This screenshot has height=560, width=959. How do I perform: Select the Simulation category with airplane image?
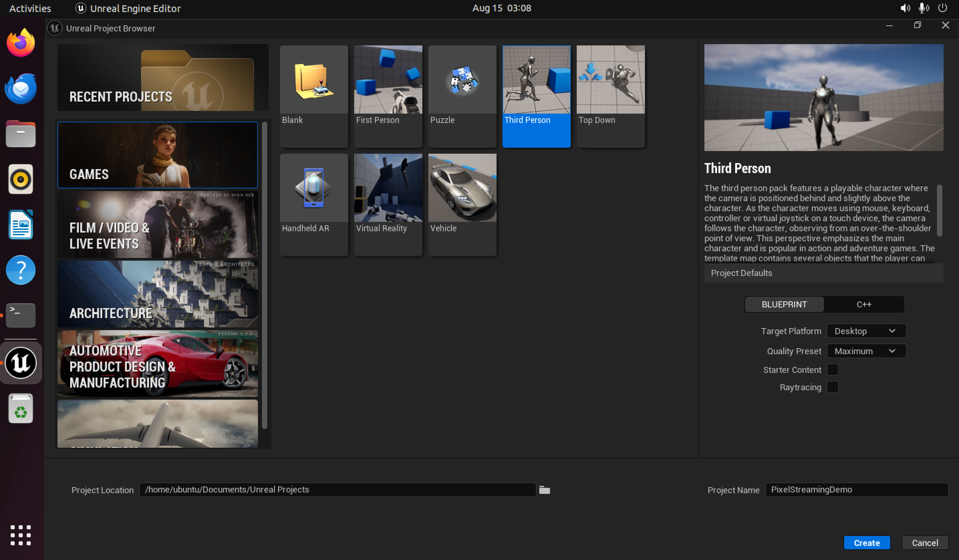[158, 423]
